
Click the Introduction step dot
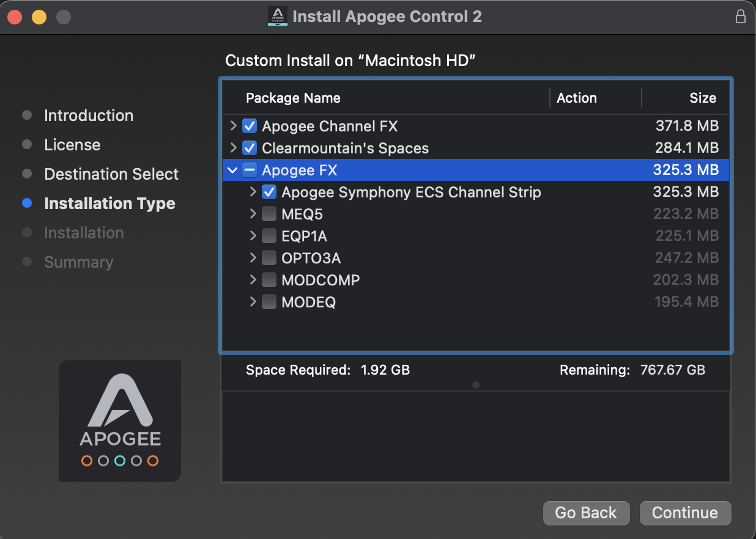click(28, 116)
